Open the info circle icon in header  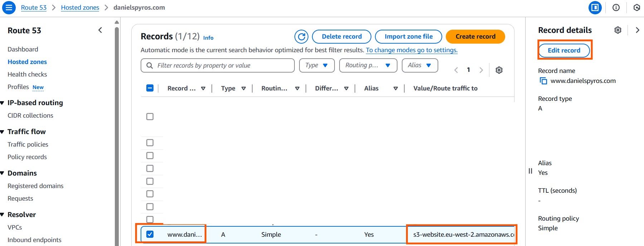(x=616, y=8)
